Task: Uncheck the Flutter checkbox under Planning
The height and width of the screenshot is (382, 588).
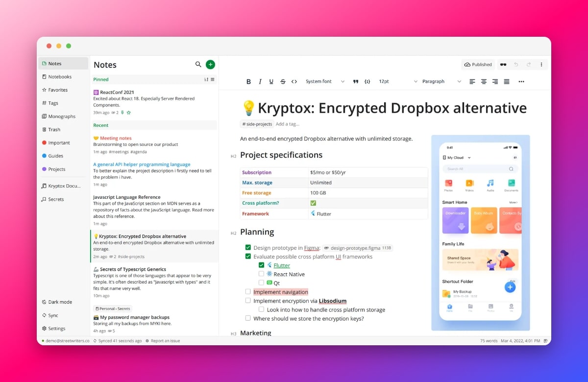Action: (262, 265)
